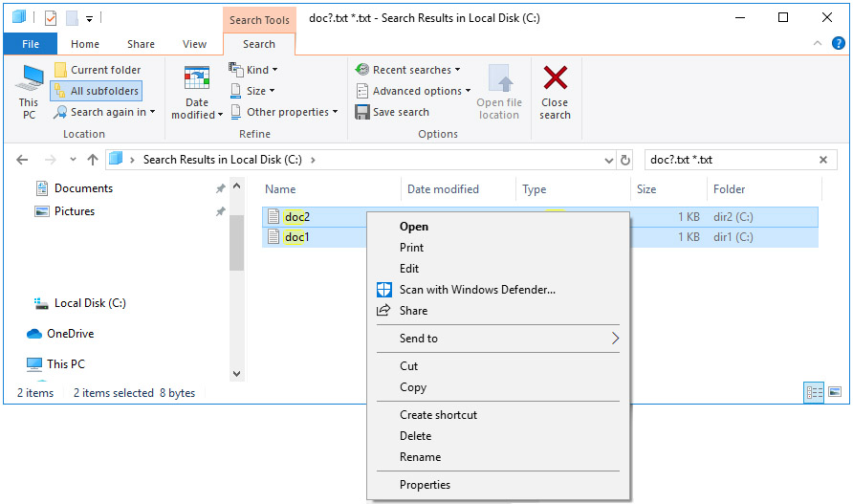
Task: Click the help question mark icon
Action: 839,43
